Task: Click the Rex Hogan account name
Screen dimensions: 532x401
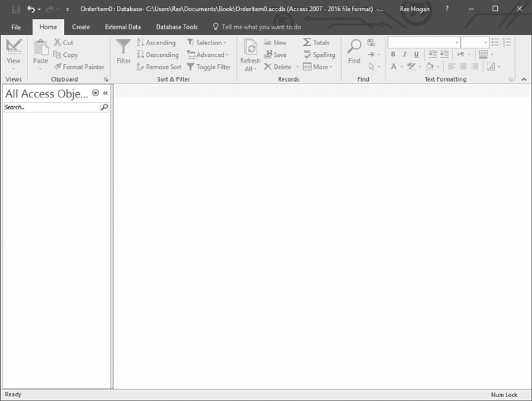Action: 415,10
